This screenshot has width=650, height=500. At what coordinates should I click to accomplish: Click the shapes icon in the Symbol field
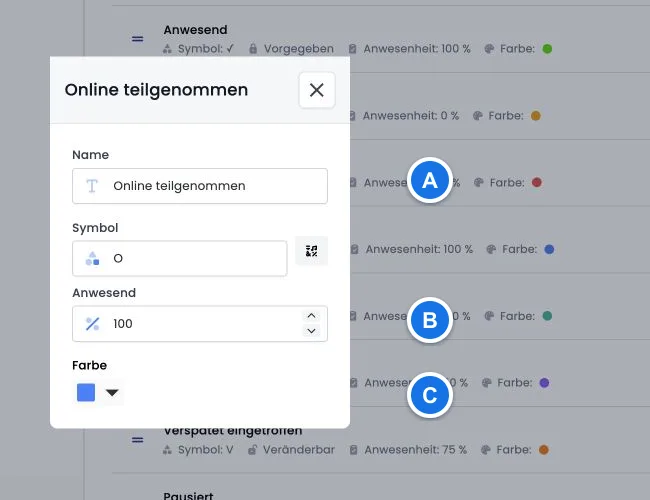click(x=92, y=258)
